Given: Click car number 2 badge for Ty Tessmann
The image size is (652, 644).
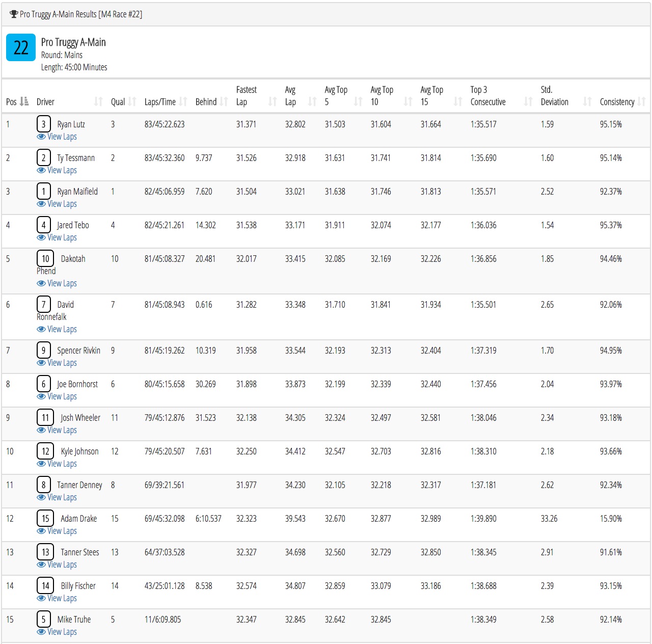Looking at the screenshot, I should 43,157.
